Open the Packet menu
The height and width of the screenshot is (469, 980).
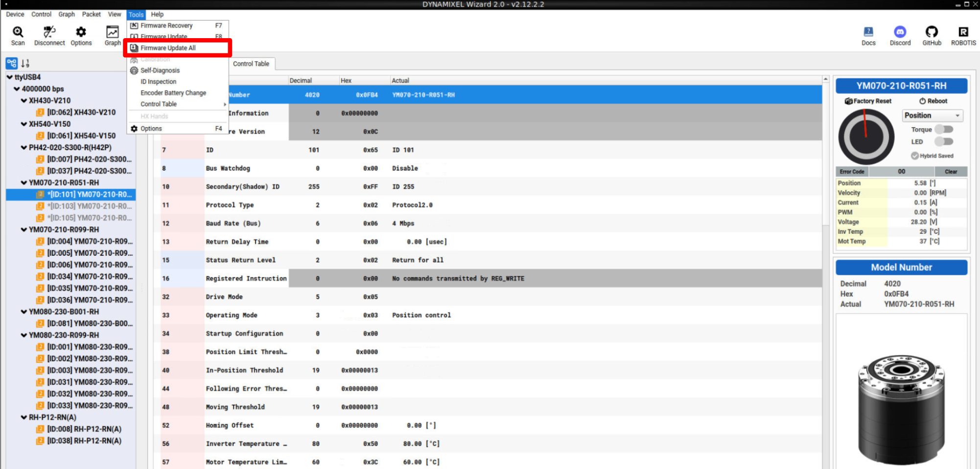pos(91,14)
